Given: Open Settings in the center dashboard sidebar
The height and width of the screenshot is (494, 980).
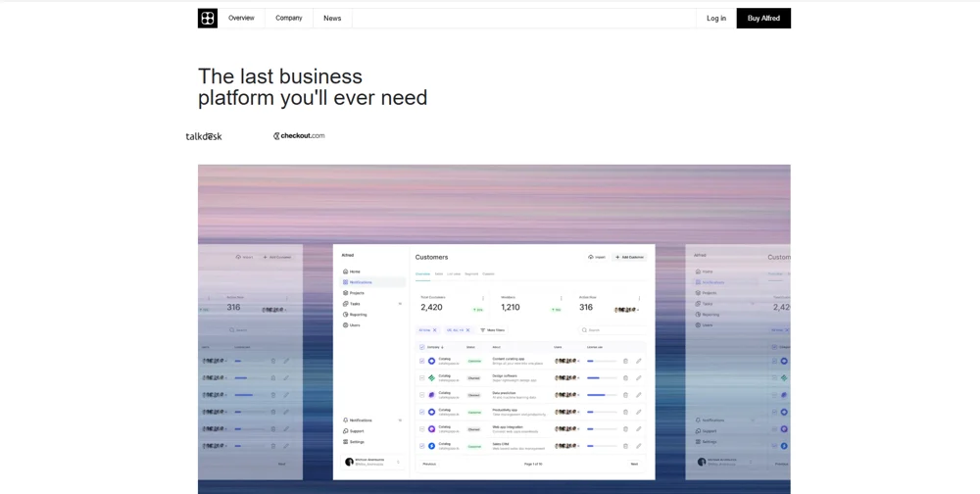Looking at the screenshot, I should point(353,441).
